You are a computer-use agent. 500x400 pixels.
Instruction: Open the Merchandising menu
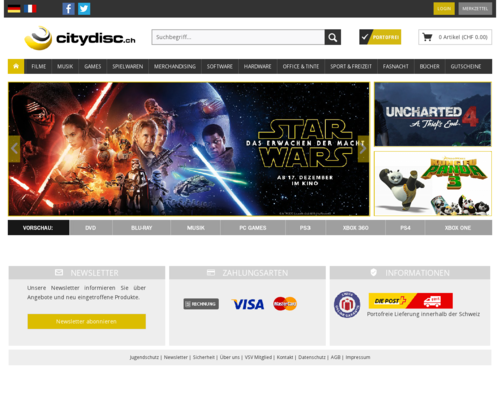click(x=175, y=66)
